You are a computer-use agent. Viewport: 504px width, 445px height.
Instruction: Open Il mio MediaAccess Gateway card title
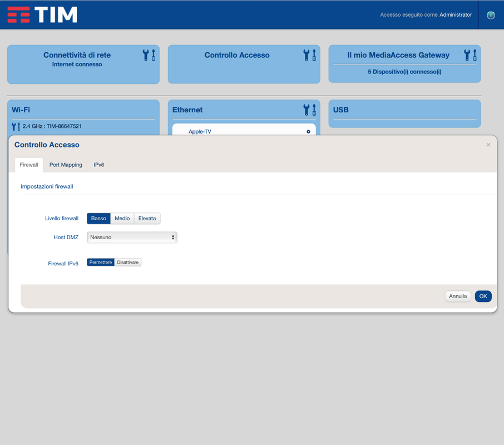coord(398,55)
